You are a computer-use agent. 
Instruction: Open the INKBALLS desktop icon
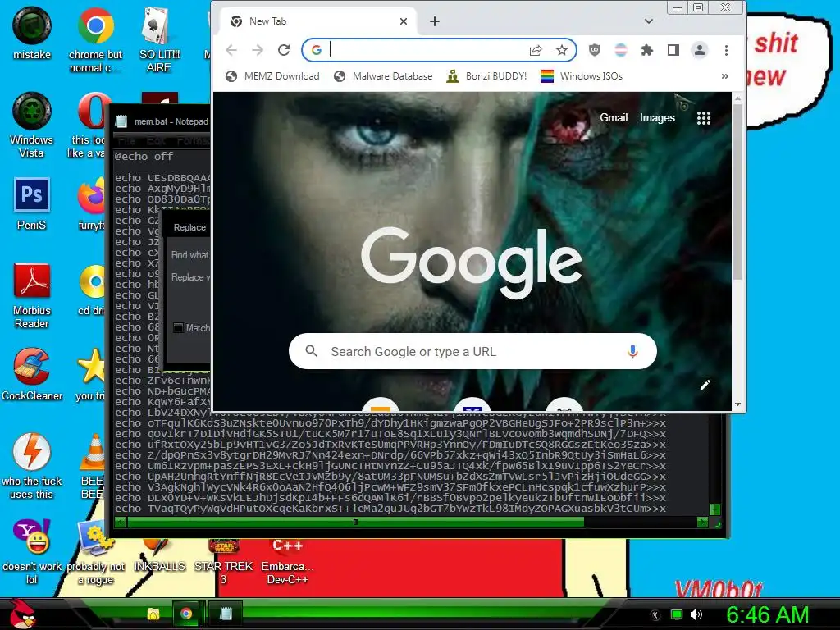[159, 555]
